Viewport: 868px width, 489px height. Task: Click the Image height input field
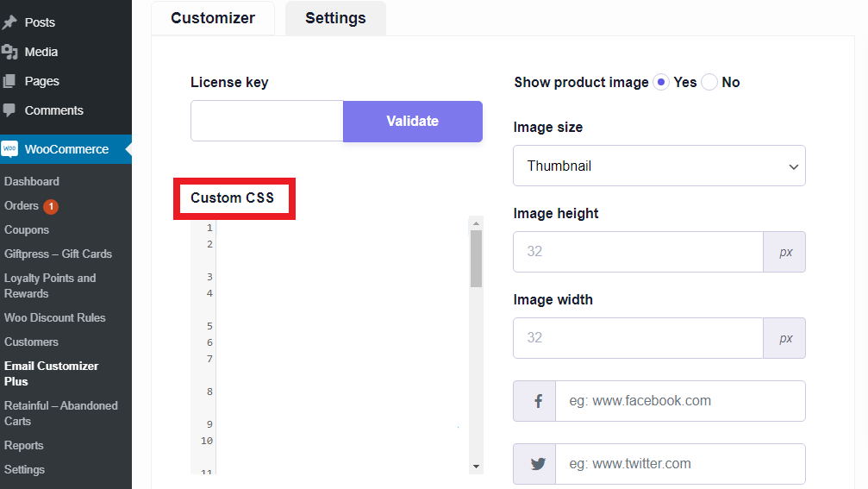pyautogui.click(x=638, y=252)
